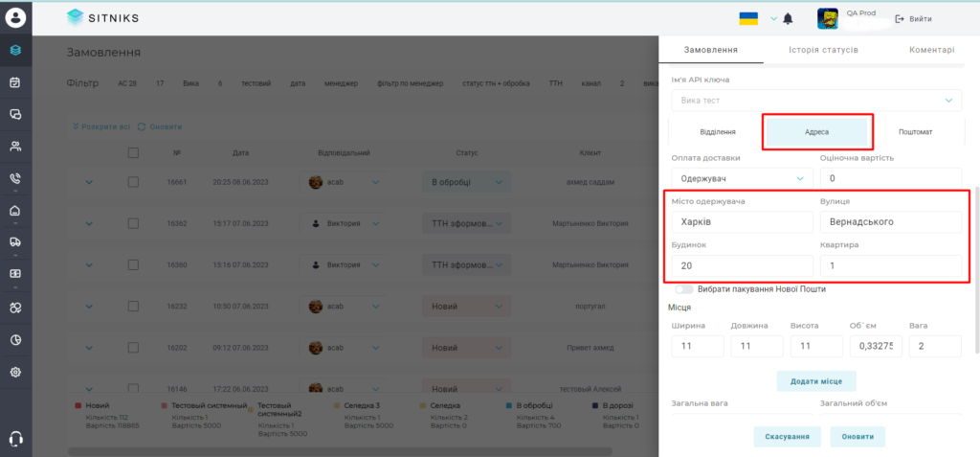Click the refresh icon beside Оновити in list

(x=142, y=126)
